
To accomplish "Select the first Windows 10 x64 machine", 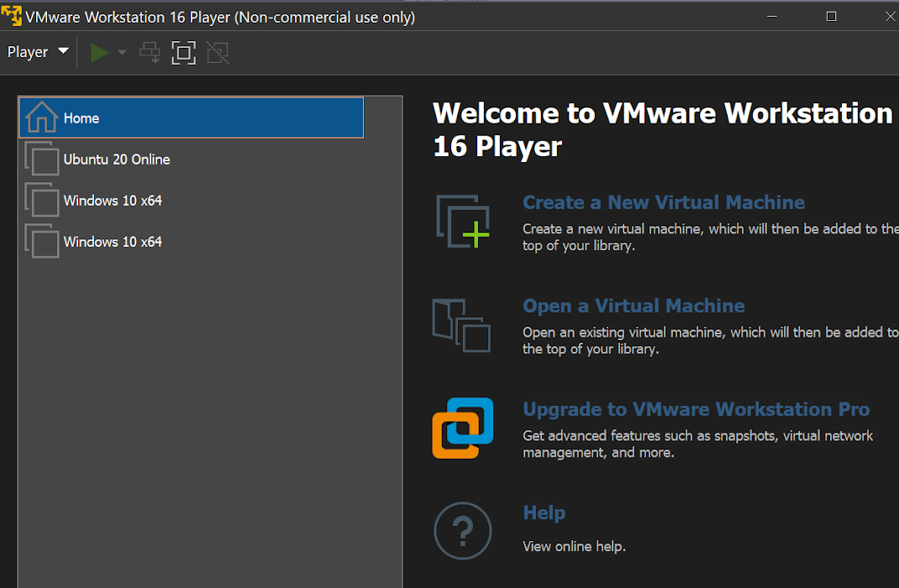I will click(112, 200).
